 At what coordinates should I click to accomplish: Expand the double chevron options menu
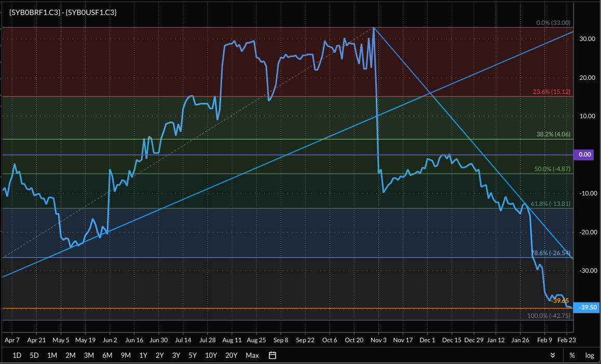click(553, 355)
